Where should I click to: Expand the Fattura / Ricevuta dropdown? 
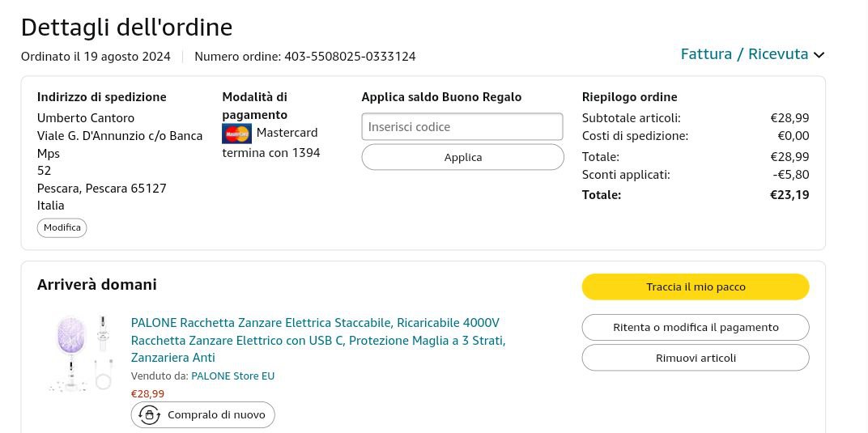[x=744, y=54]
